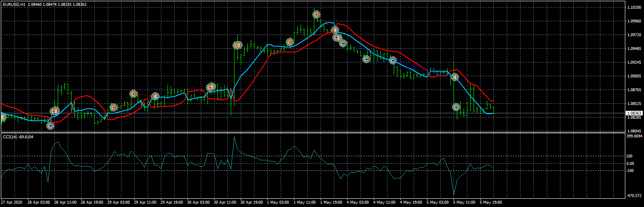Click the red trade marker above 29 Apr 03:00
Screen dimensions: 644x207
pos(114,107)
